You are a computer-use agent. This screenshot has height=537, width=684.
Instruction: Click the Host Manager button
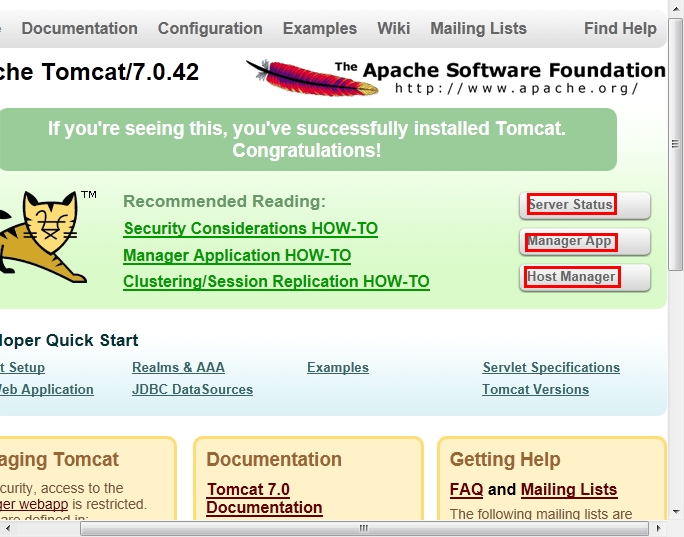pyautogui.click(x=585, y=277)
